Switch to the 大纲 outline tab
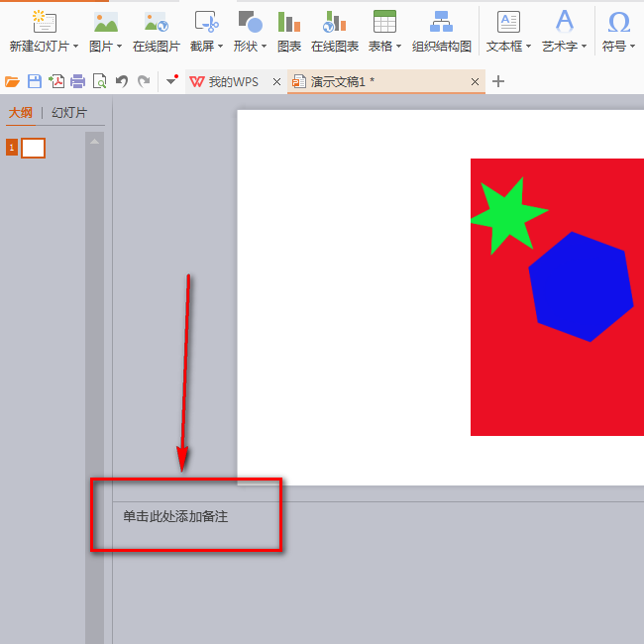This screenshot has width=644, height=644. [x=21, y=113]
